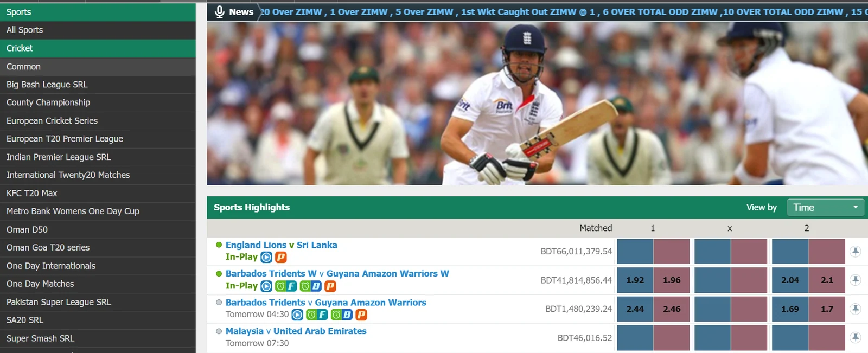Click orange P icon under England Lions match
The image size is (868, 353).
[x=280, y=257]
